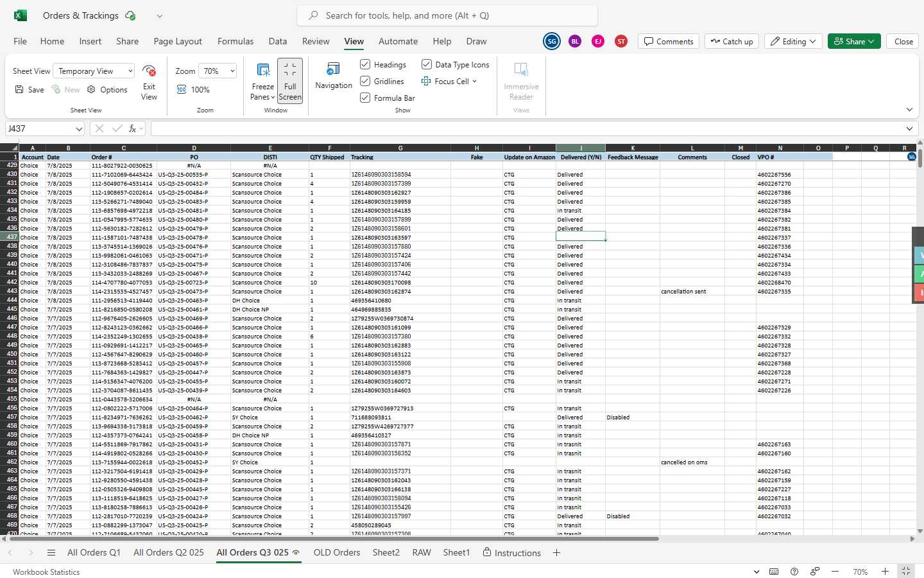Expand the status bar options chevron
This screenshot has width=924, height=578.
pos(756,572)
